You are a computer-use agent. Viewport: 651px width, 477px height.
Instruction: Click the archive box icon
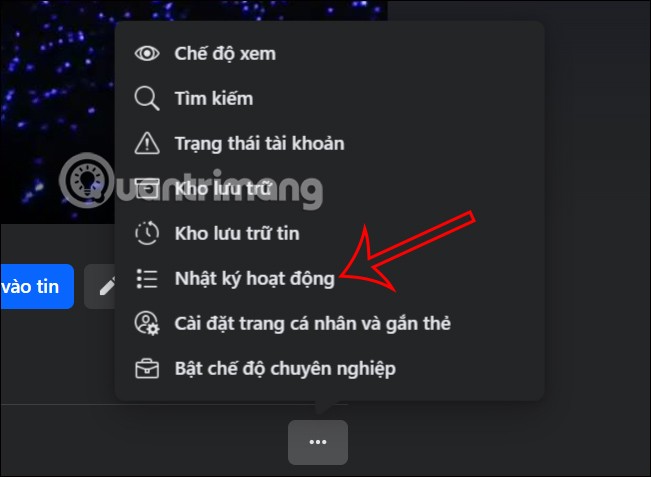[x=147, y=189]
